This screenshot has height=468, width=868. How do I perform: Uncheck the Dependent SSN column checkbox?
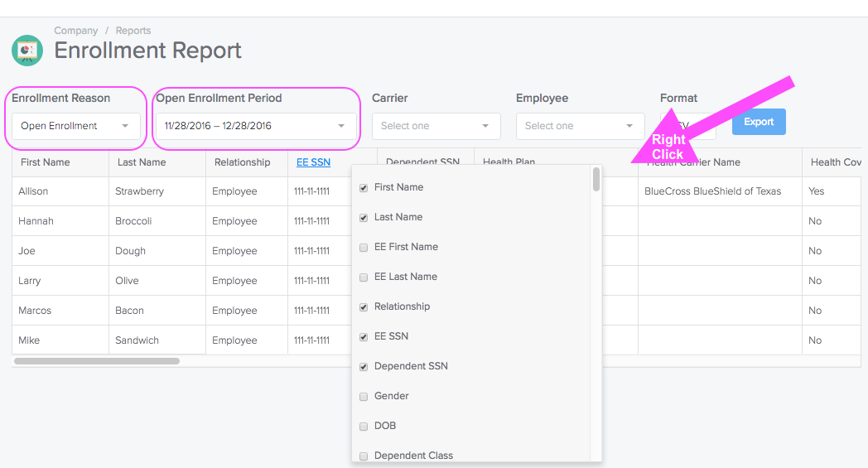364,367
